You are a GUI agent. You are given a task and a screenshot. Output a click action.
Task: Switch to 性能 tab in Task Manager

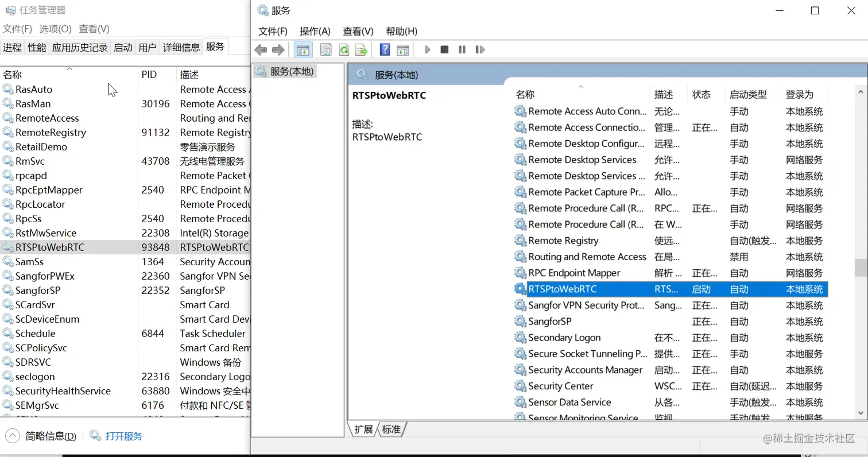click(37, 48)
